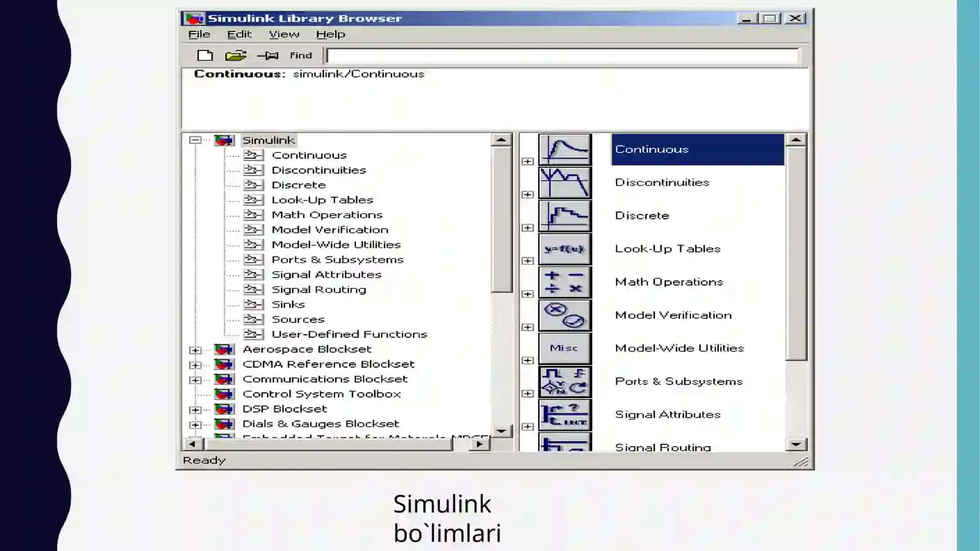Click the CDMA Reference Blockset library icon
Image resolution: width=980 pixels, height=551 pixels.
(224, 364)
